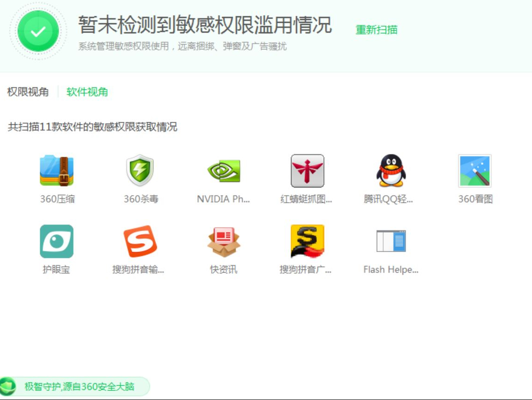Click the 极智守护,源自360安全大脑 banner
Screen dimensions: 532x400
75,387
